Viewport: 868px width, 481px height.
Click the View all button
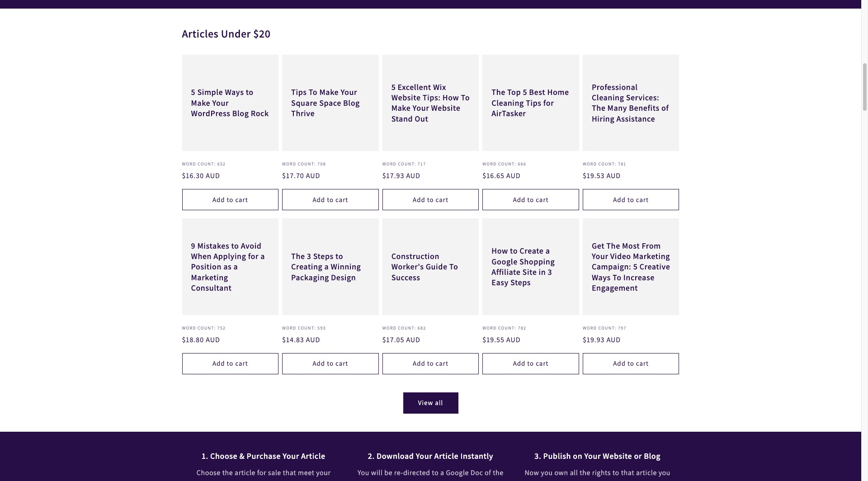tap(430, 403)
